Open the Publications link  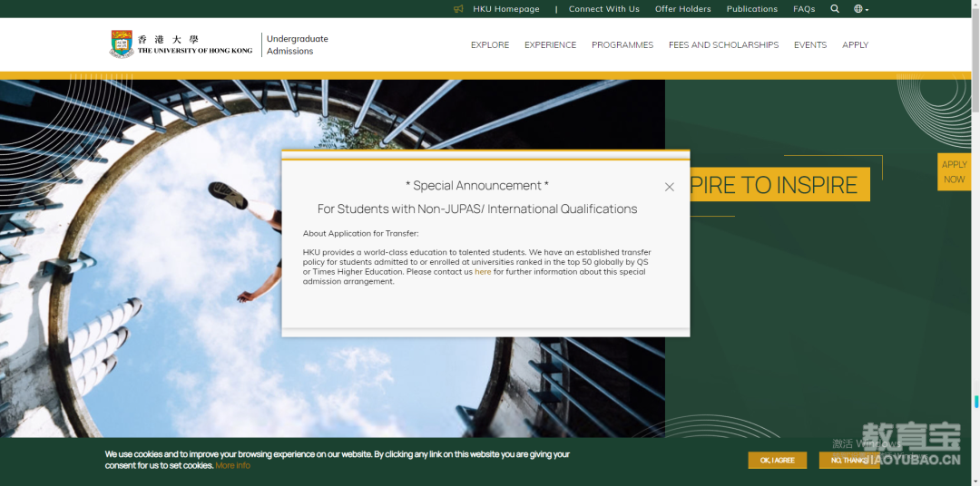[x=752, y=9]
